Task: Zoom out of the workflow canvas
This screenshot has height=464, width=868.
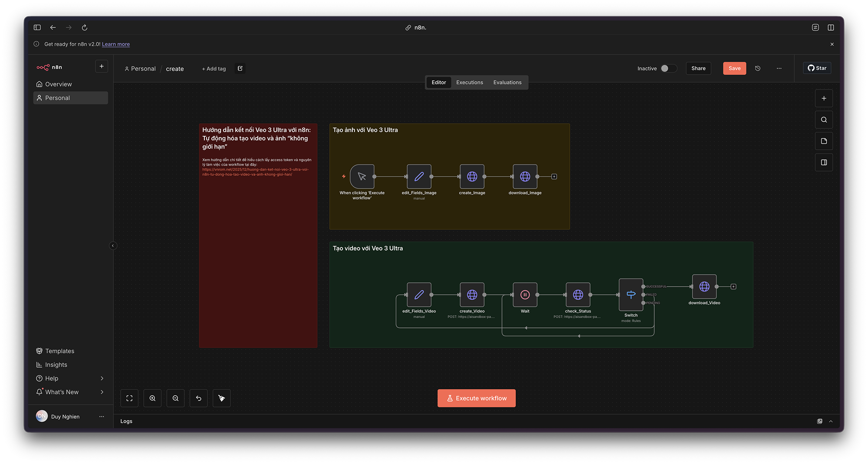Action: click(175, 398)
